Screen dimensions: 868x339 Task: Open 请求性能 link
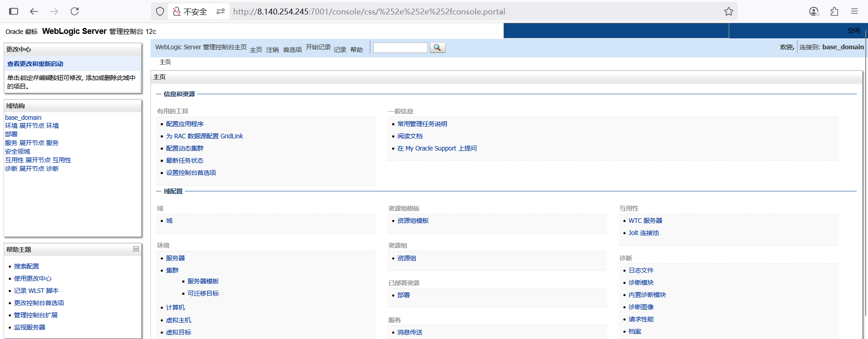pyautogui.click(x=641, y=319)
